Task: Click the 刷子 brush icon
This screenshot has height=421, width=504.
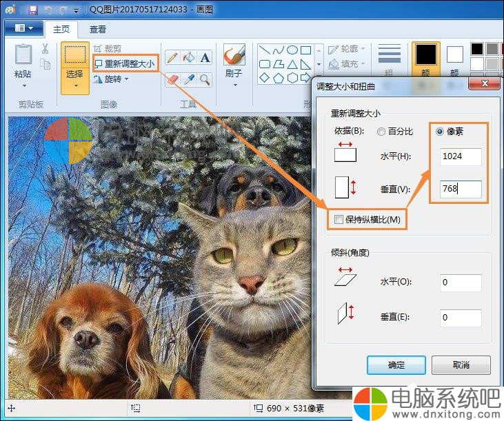Action: click(x=234, y=54)
